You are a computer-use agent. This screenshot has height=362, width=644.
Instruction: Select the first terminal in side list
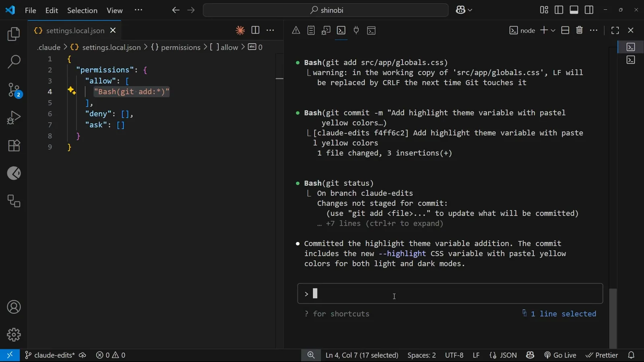click(631, 47)
